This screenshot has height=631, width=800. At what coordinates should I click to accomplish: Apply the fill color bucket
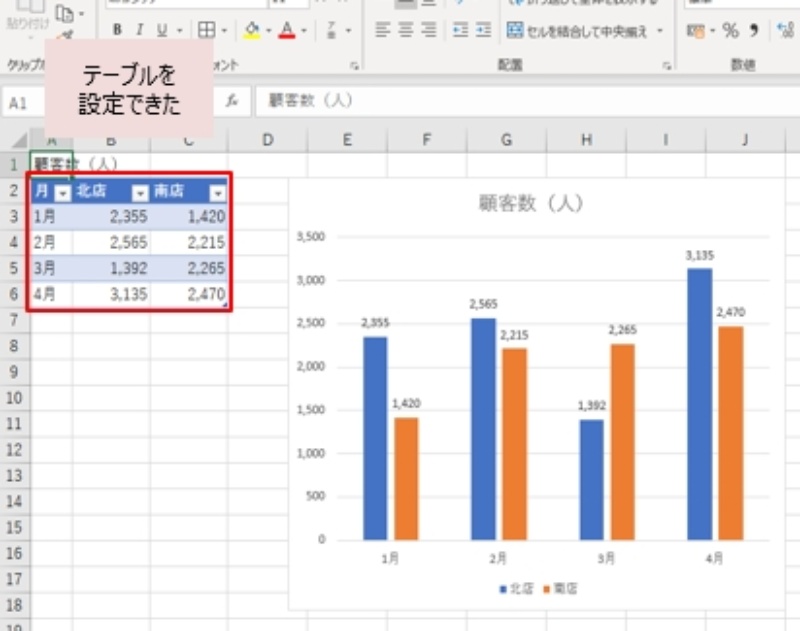(x=251, y=30)
